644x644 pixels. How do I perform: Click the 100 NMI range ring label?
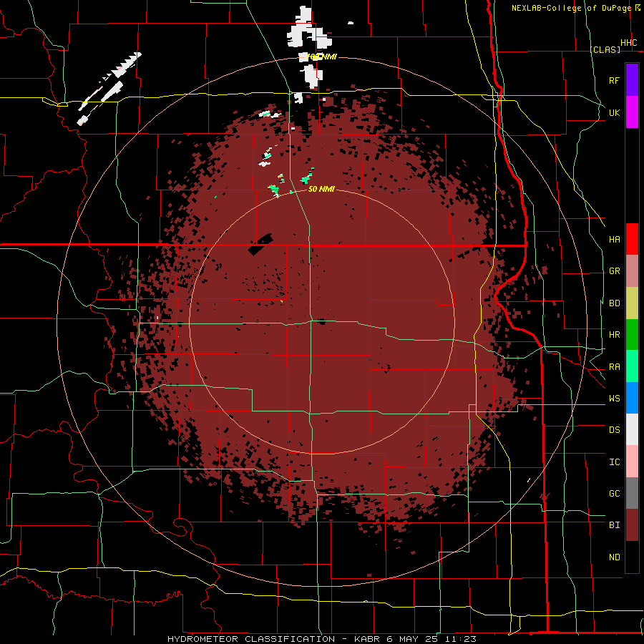(x=321, y=57)
